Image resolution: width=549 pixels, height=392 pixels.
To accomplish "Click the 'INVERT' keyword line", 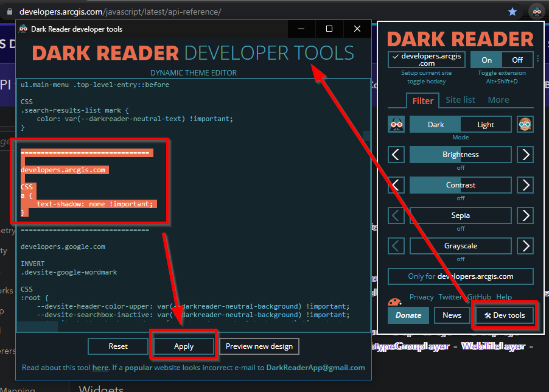I will pos(32,264).
